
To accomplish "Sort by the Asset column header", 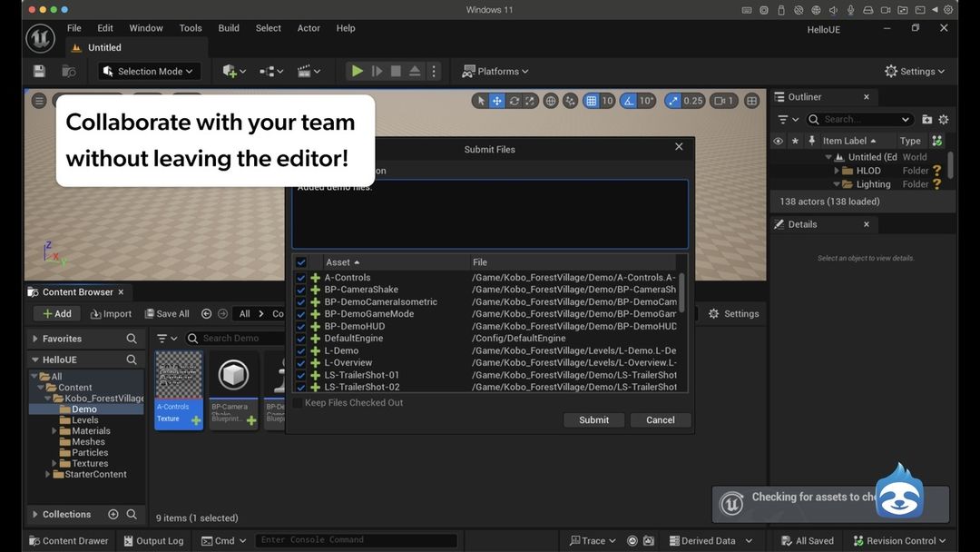I will pyautogui.click(x=395, y=262).
